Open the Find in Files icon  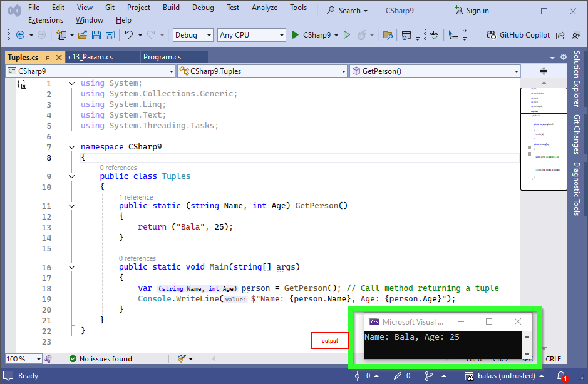click(388, 34)
